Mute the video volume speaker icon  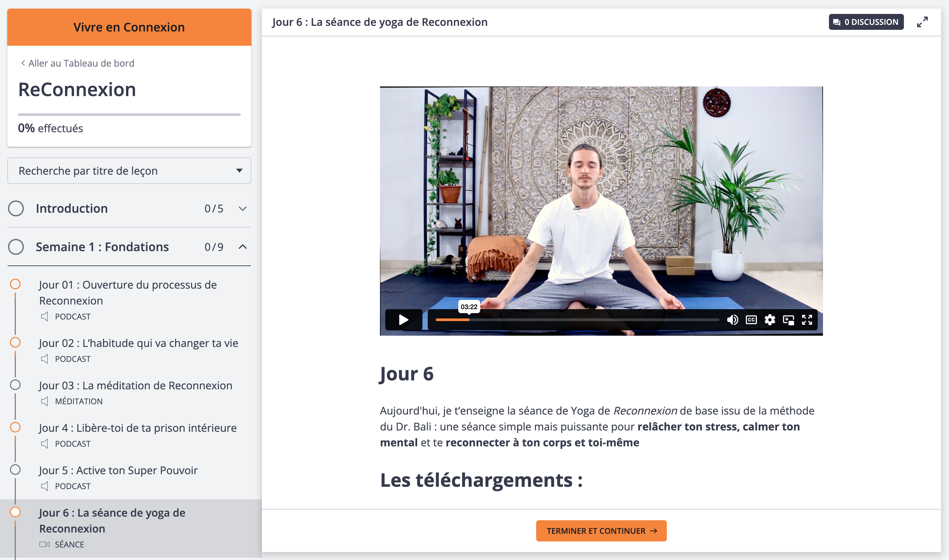click(x=732, y=320)
